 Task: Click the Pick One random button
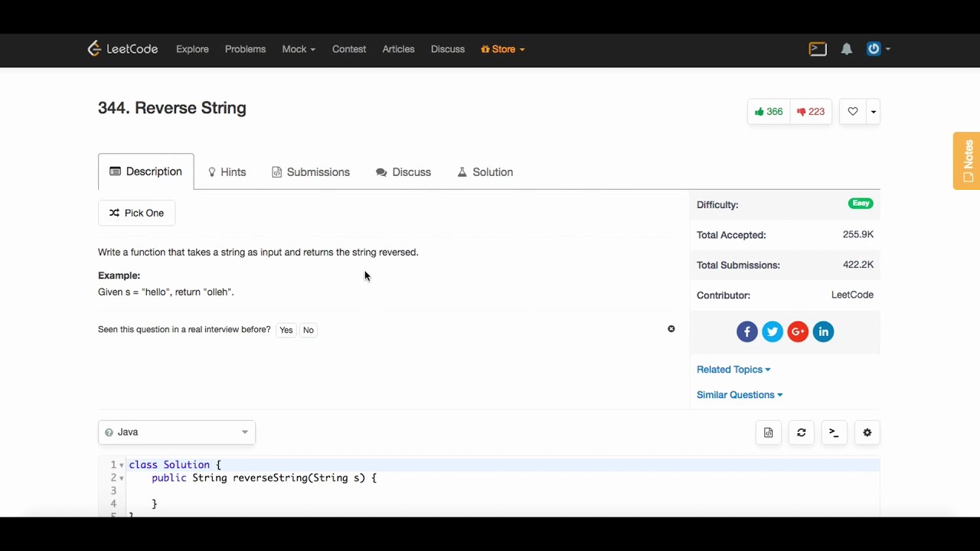coord(136,213)
